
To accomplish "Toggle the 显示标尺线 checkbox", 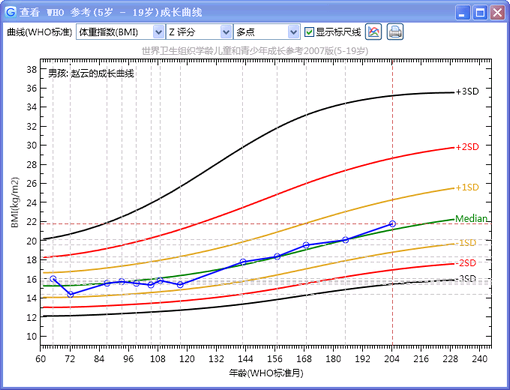I will [x=309, y=32].
